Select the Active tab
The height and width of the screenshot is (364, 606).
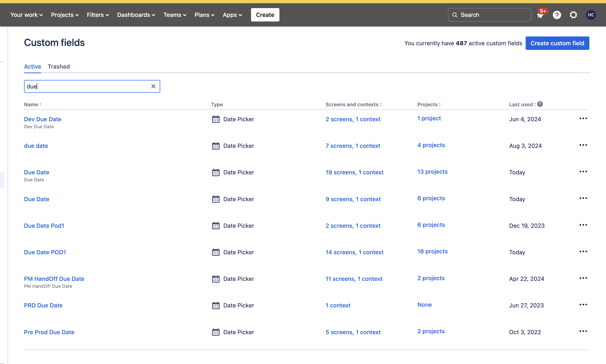(32, 67)
